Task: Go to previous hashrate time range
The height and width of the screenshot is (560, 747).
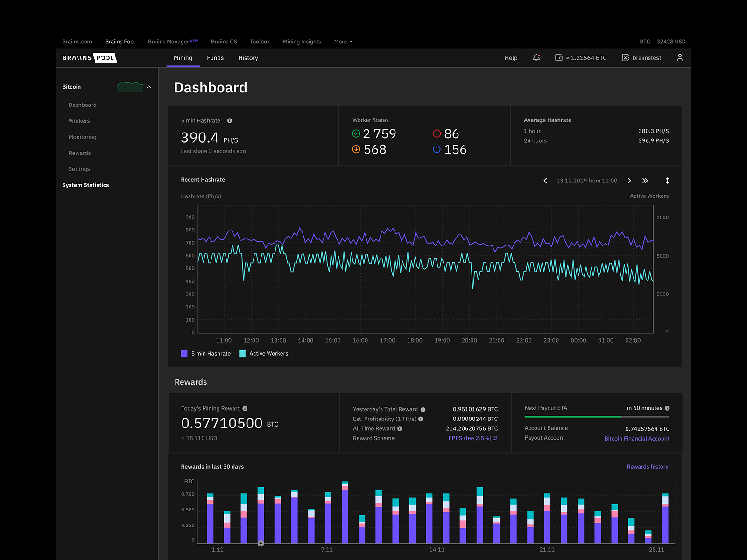Action: coord(545,181)
